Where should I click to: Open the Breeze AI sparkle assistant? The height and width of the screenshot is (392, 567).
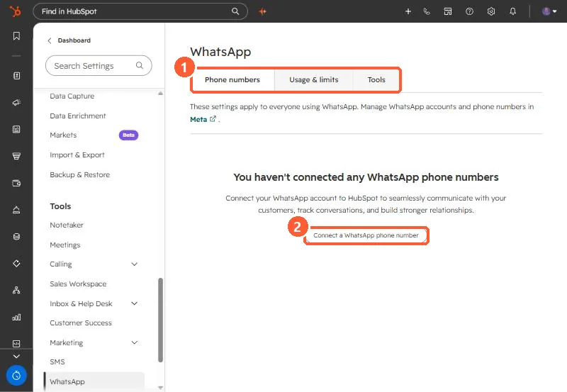263,11
